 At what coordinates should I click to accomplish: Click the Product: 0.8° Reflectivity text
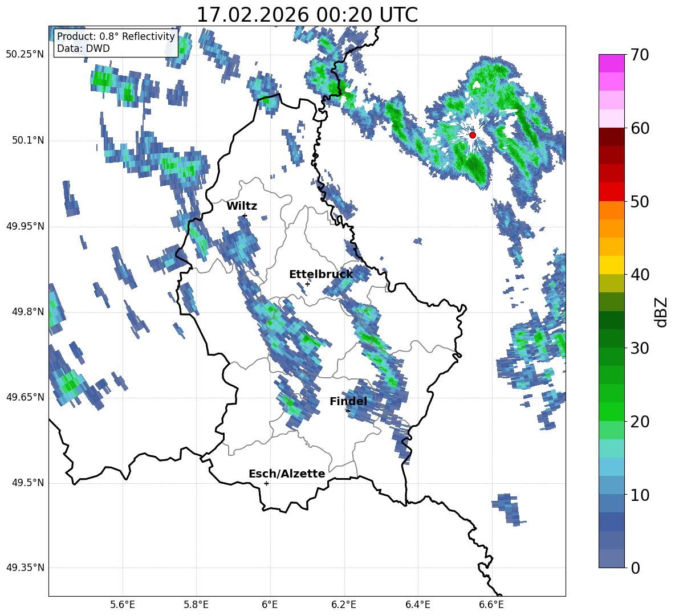coord(116,36)
